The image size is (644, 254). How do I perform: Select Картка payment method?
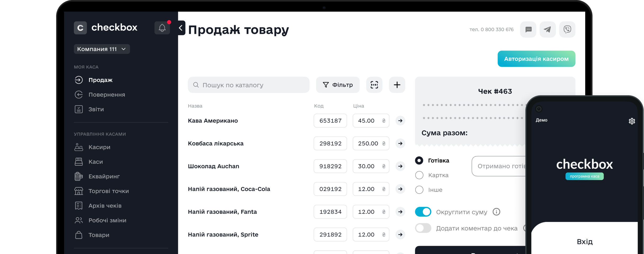tap(419, 175)
